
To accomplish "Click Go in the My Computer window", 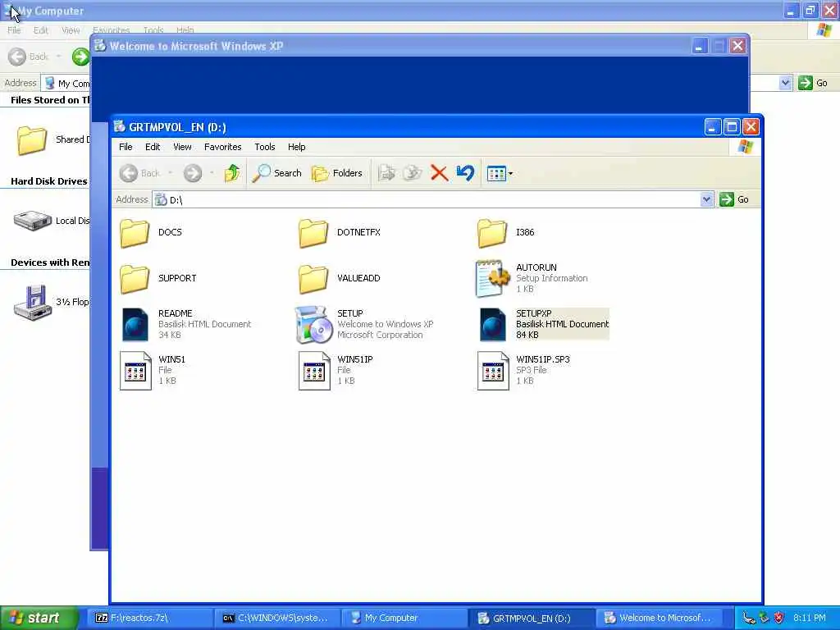I will [x=813, y=83].
